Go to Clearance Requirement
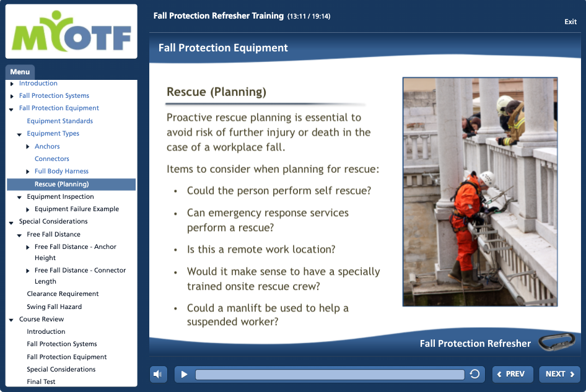Screen dimensions: 586x392 pos(63,294)
